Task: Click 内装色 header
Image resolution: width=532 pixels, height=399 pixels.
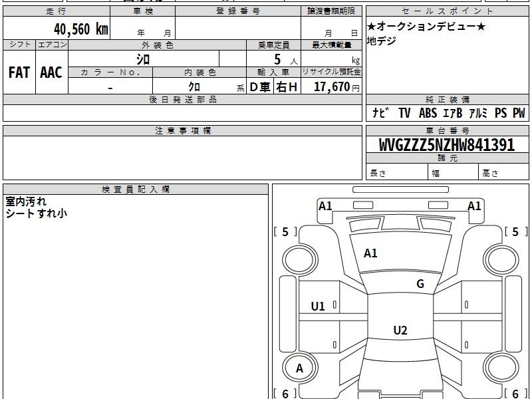Action: click(x=200, y=72)
